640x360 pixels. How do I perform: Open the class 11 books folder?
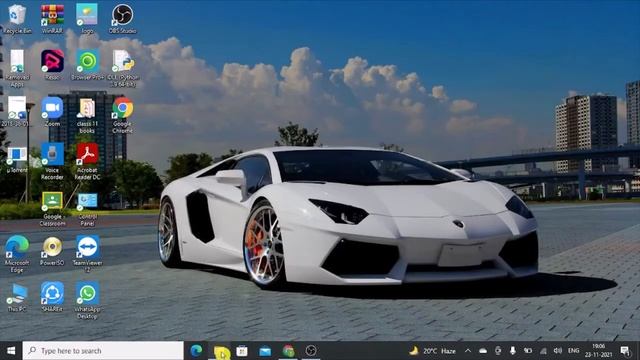tap(87, 116)
